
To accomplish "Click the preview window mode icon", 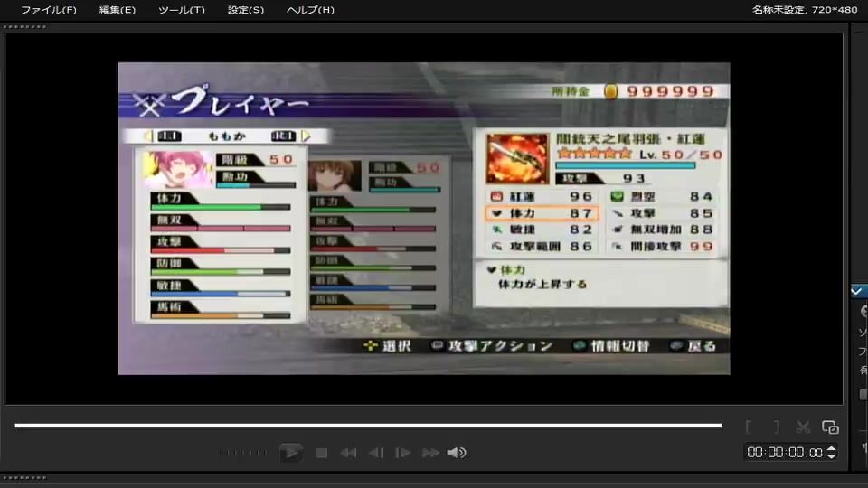I will 830,427.
